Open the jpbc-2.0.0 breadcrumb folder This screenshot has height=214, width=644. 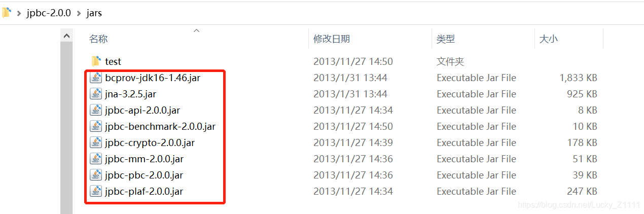(x=48, y=13)
